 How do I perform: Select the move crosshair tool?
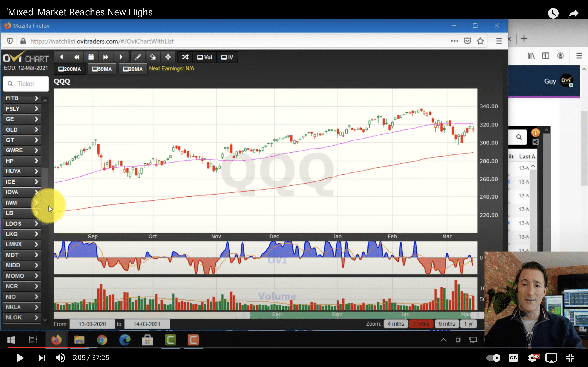168,57
